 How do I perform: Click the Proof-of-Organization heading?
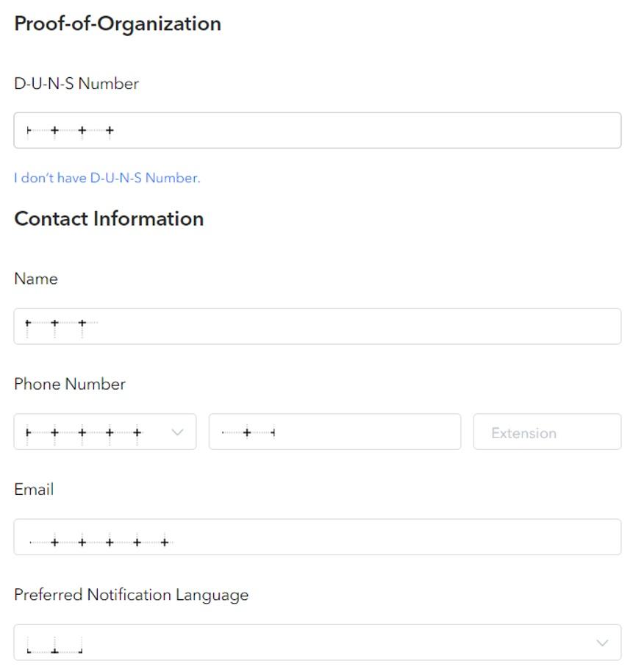coord(118,24)
